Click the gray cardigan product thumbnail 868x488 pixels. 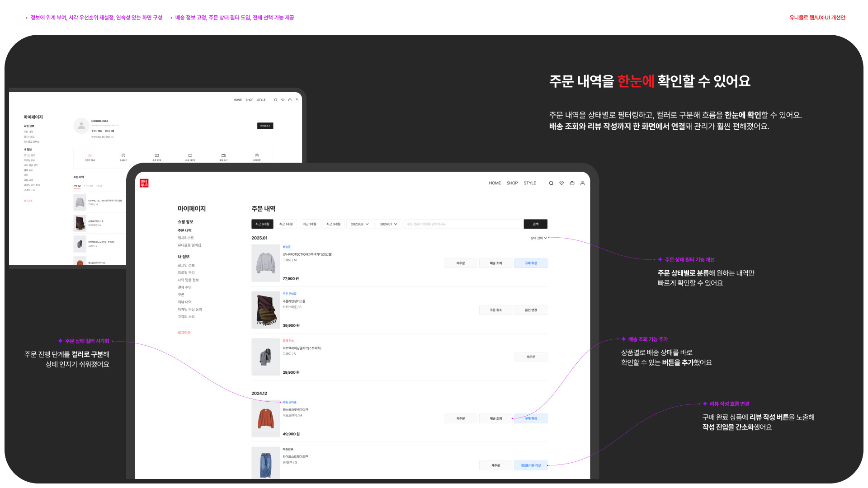pyautogui.click(x=265, y=263)
